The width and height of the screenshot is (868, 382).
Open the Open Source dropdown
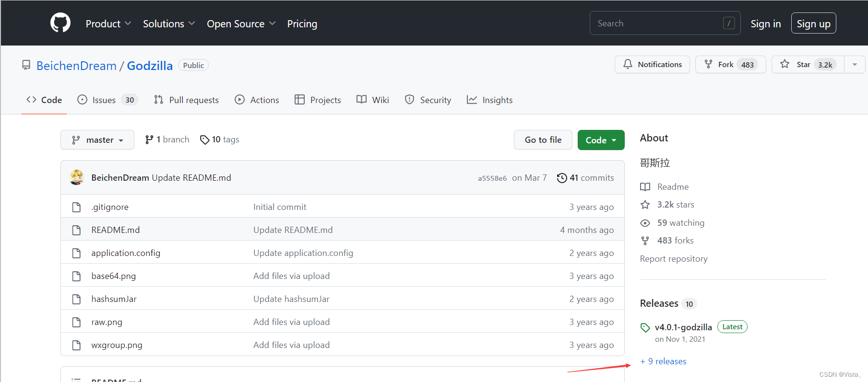(241, 23)
